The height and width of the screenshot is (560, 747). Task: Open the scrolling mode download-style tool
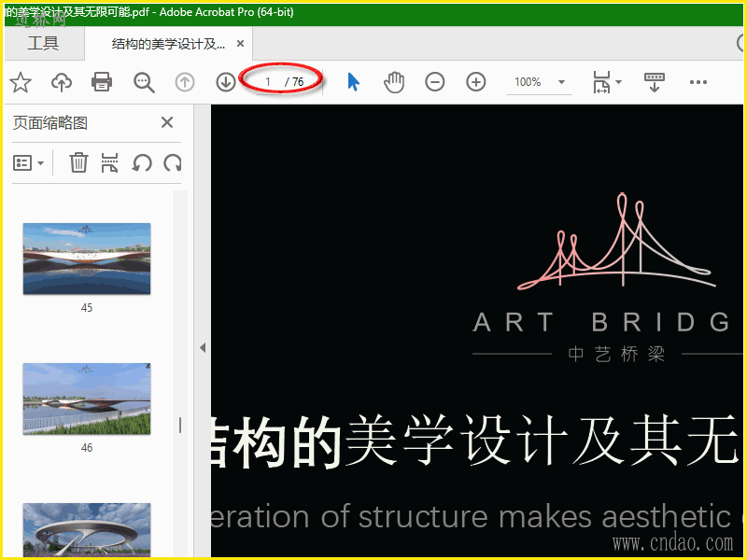pos(655,82)
